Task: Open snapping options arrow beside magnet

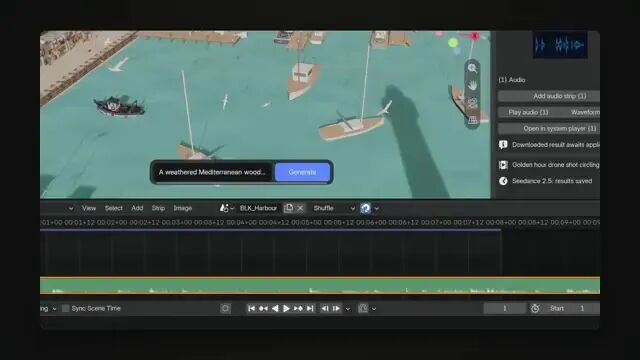Action: [376, 209]
